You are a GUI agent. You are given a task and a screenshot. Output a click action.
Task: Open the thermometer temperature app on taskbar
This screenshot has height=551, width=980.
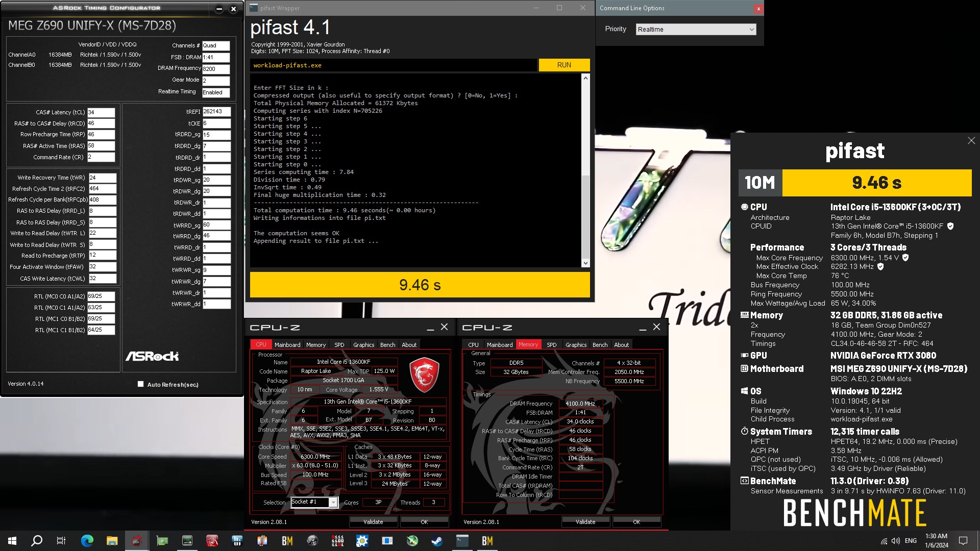[x=262, y=541]
